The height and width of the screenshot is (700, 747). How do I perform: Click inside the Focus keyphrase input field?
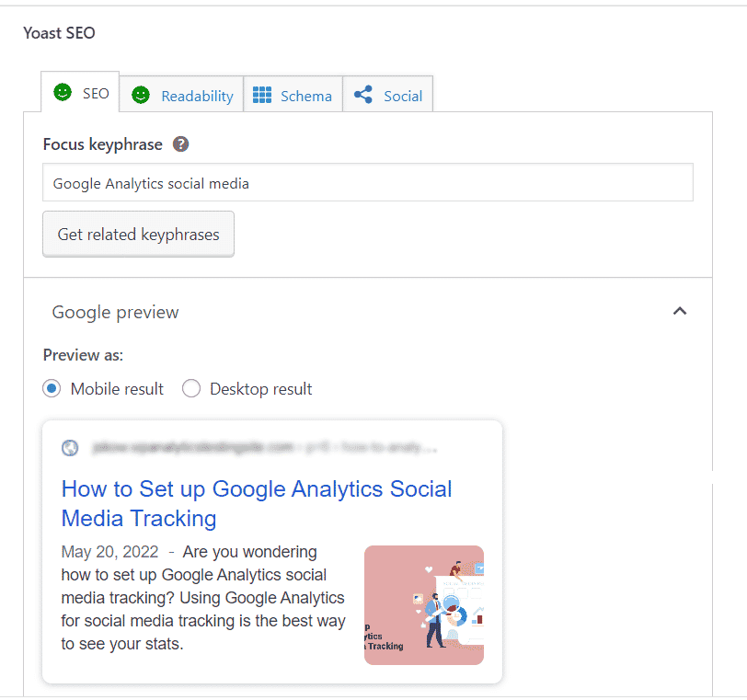367,182
